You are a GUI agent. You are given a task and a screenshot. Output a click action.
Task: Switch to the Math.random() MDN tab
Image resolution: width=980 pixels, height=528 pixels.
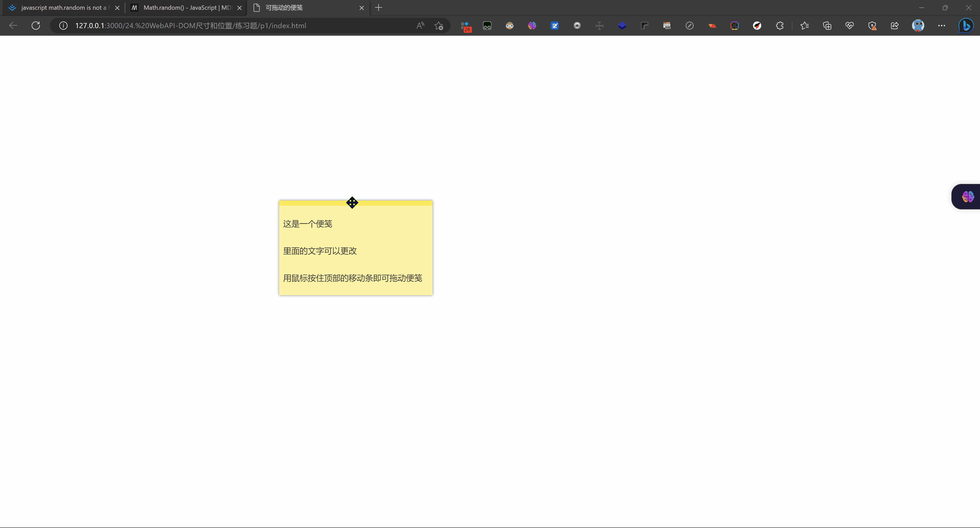point(186,8)
